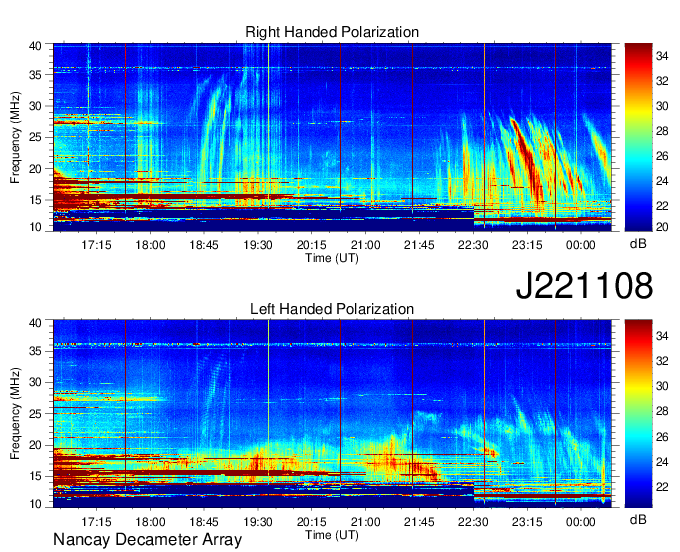Screen dimensions: 680x552
Task: Click the 18:45 tick on the upper time axis
Action: (204, 245)
